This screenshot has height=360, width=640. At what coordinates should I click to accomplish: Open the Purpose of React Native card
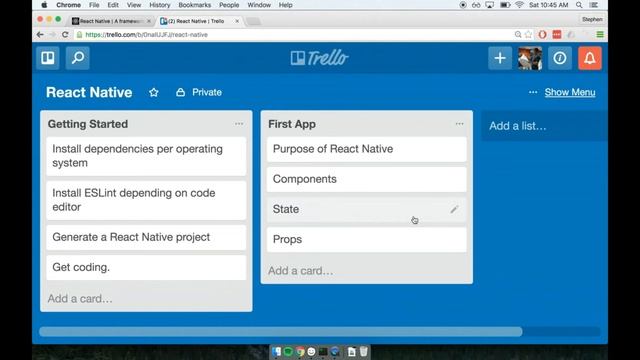[367, 149]
